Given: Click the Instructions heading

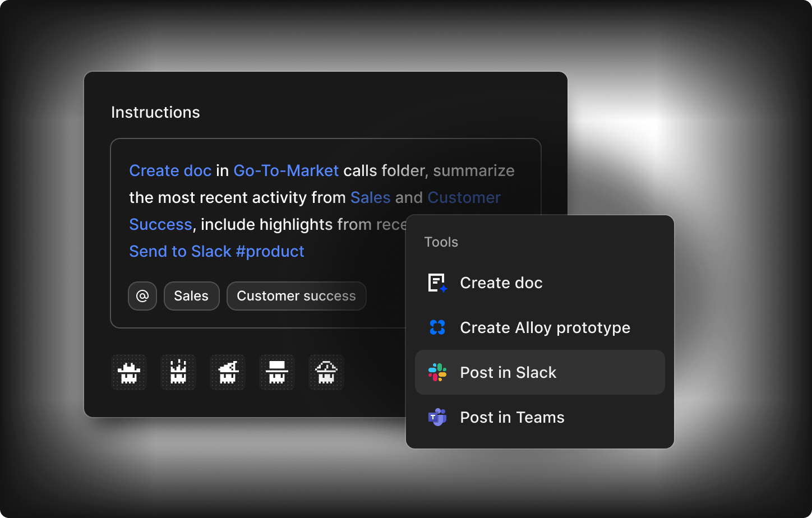Looking at the screenshot, I should 155,112.
